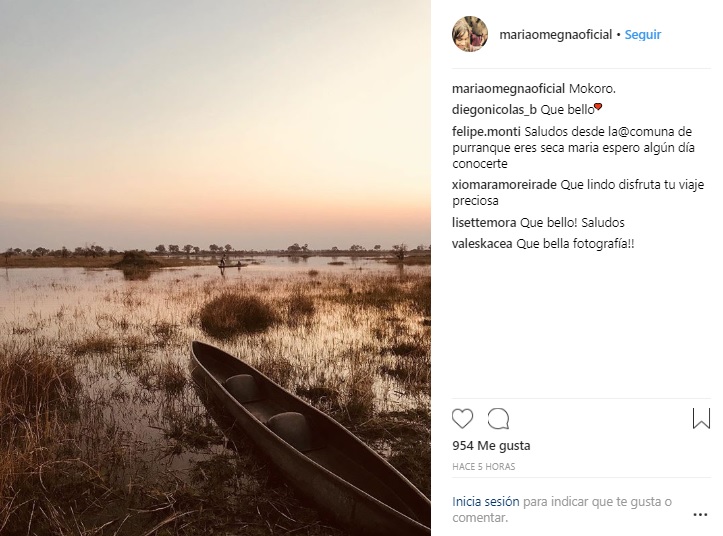Open comments with the speech bubble icon
723x536 pixels.
498,419
